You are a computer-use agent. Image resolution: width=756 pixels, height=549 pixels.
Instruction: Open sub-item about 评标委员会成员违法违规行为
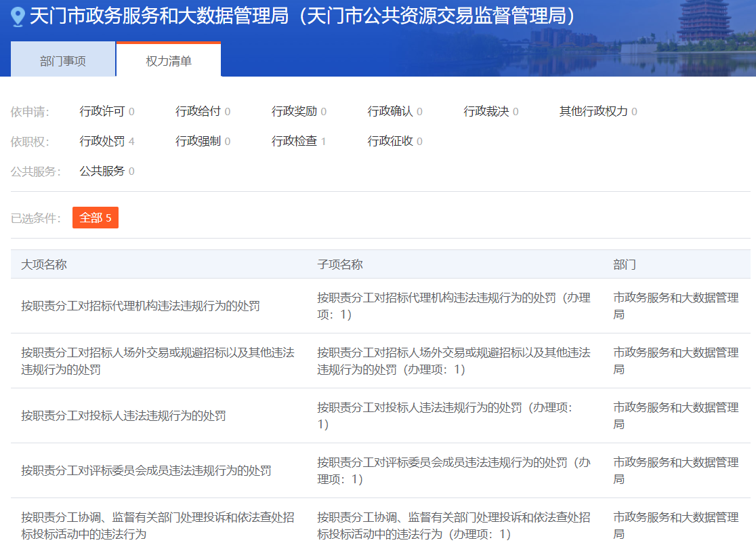click(453, 470)
